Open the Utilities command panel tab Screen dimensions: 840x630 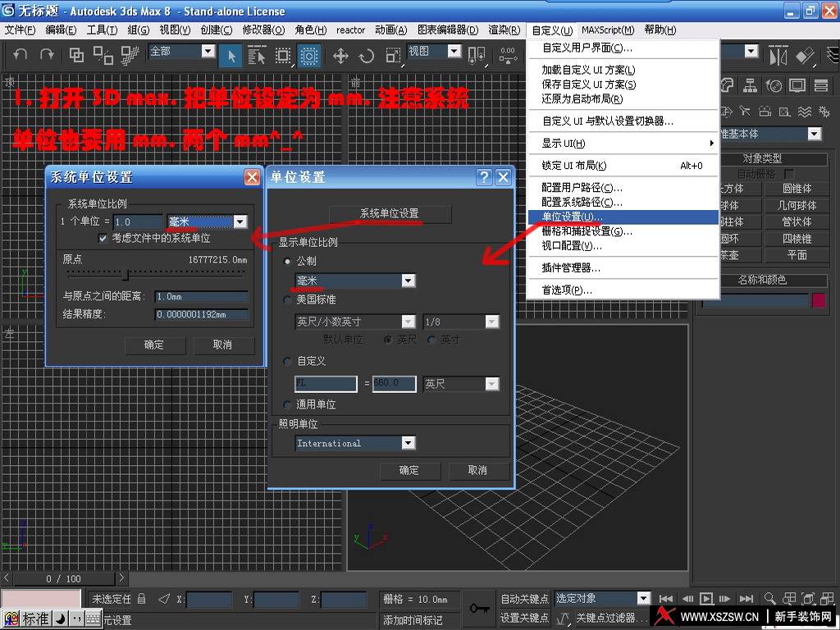tap(820, 85)
